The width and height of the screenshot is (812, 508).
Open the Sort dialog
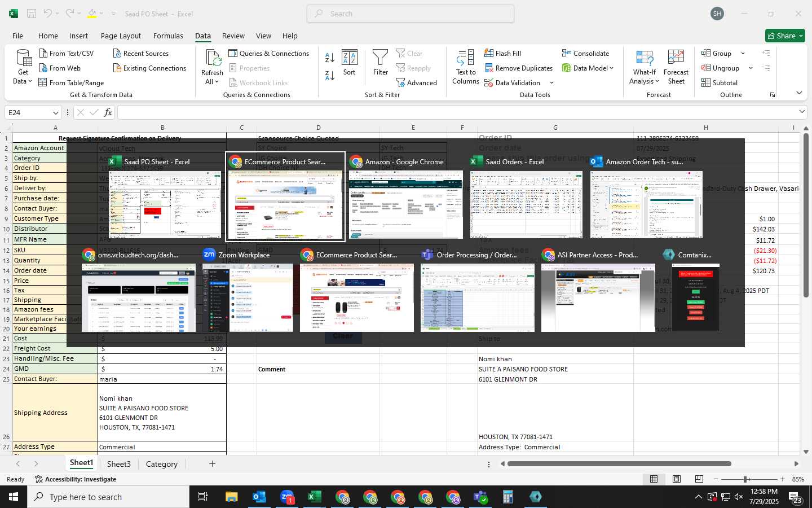pos(350,63)
